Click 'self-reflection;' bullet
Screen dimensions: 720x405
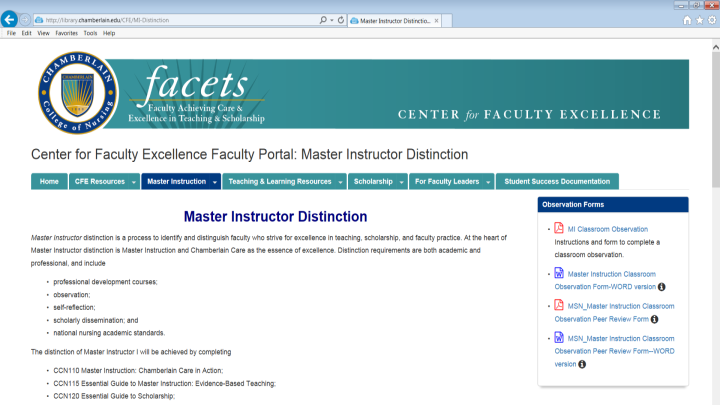pos(74,307)
